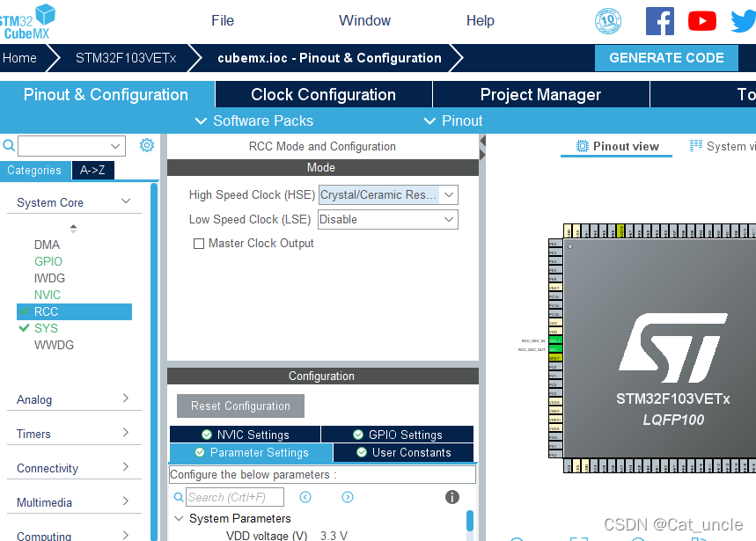Select GPIO in System Core list
The image size is (756, 541).
tap(48, 261)
